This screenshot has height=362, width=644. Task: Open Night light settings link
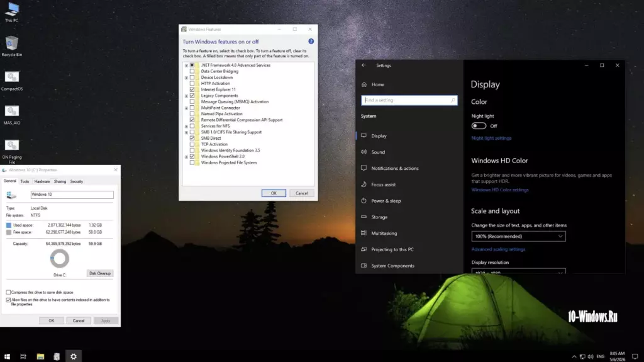491,139
